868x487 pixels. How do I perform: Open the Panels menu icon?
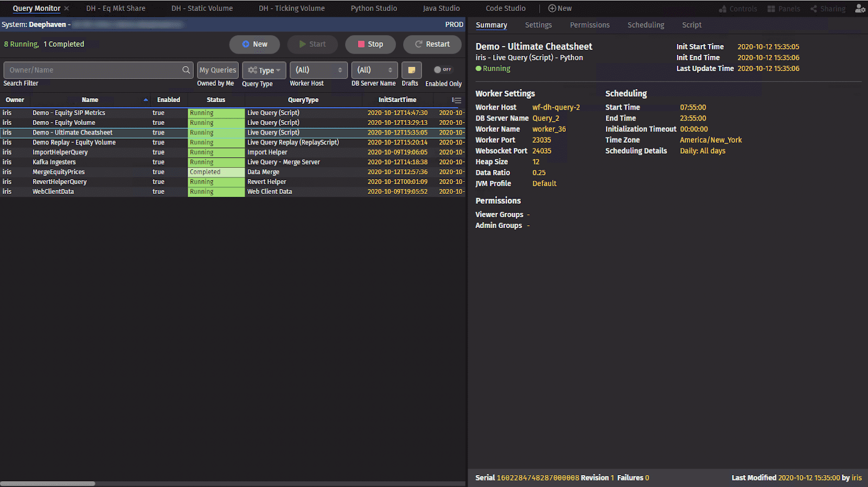coord(784,9)
